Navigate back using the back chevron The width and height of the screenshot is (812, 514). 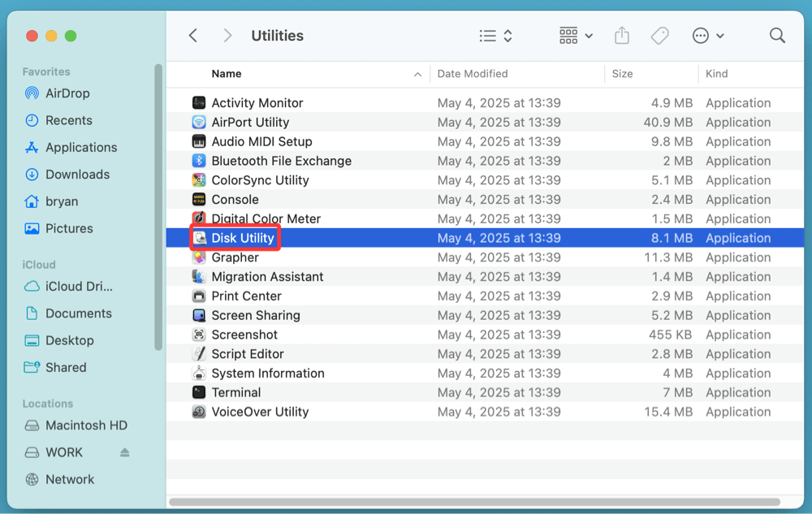click(x=192, y=35)
